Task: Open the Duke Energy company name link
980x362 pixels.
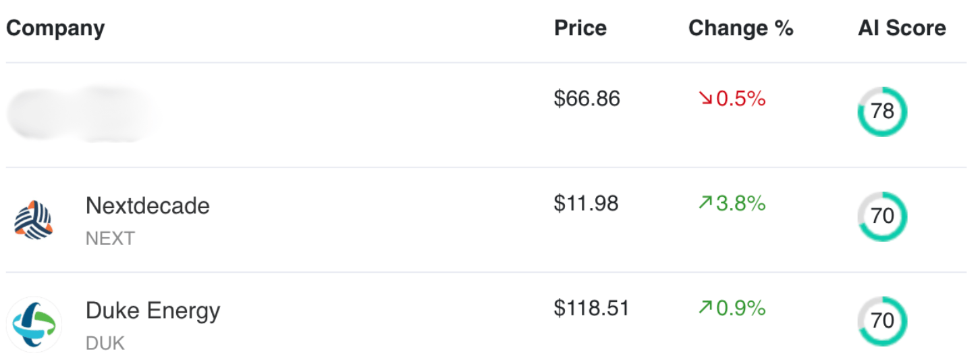Action: tap(153, 311)
